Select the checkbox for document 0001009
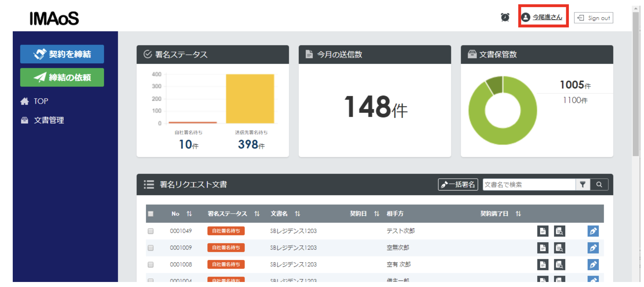644x287 pixels. tap(151, 248)
